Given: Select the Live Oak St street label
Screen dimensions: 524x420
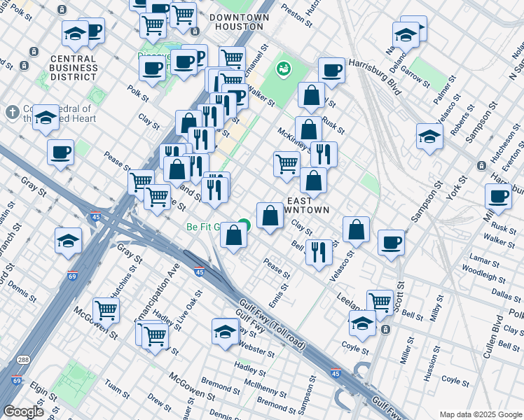Looking at the screenshot, I should tap(189, 307).
